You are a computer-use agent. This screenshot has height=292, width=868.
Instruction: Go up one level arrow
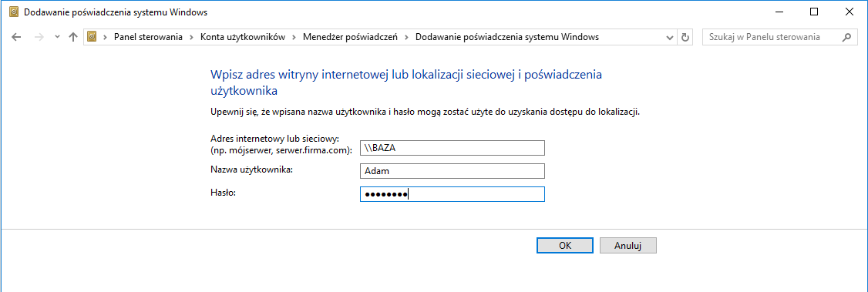coord(72,37)
